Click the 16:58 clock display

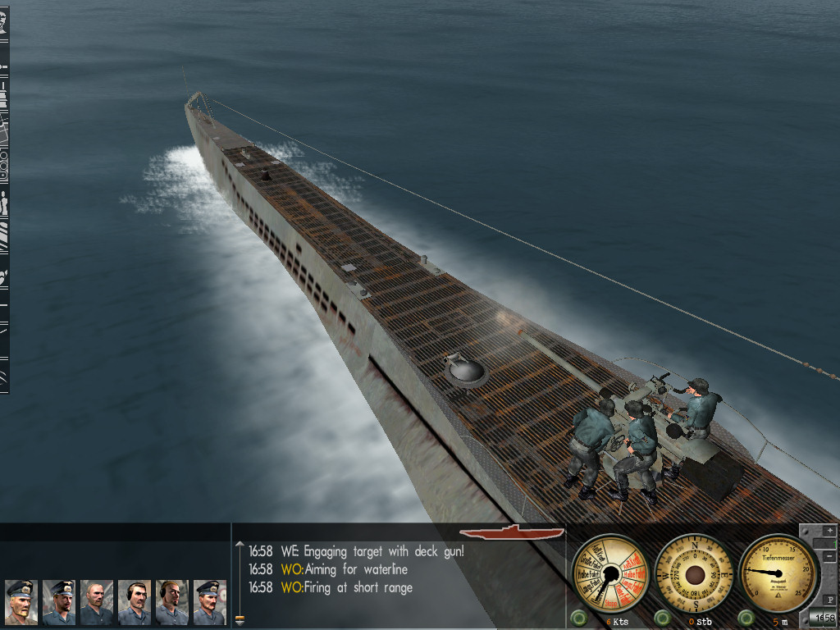click(824, 618)
